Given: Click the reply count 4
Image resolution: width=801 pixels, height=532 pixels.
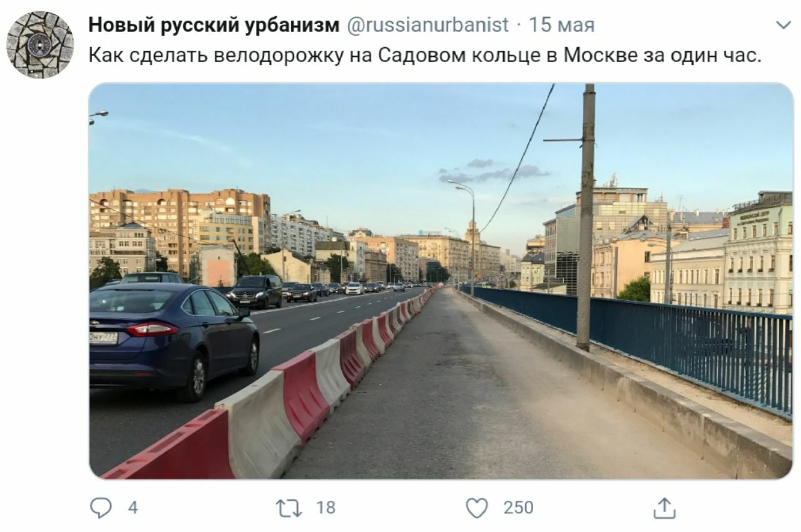Looking at the screenshot, I should point(133,508).
